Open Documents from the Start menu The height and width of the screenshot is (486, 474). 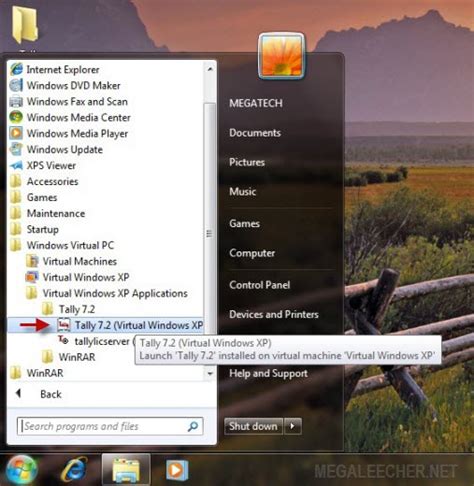pos(255,133)
